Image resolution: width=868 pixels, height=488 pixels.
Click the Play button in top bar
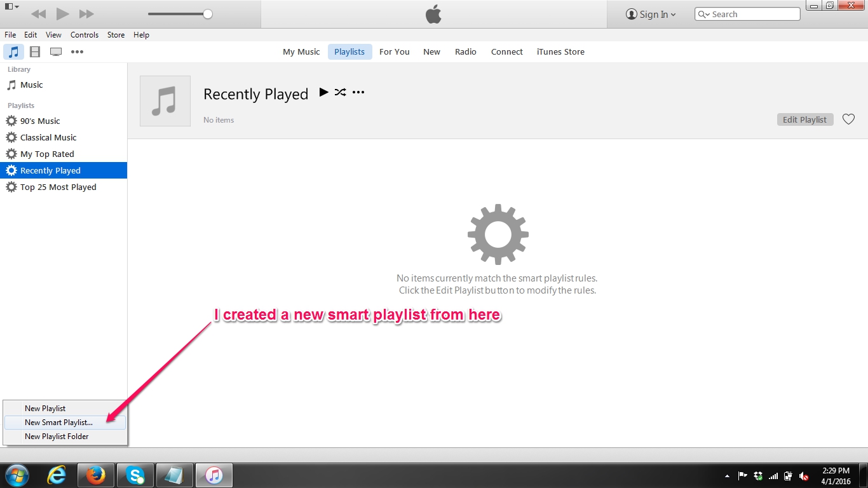[62, 14]
